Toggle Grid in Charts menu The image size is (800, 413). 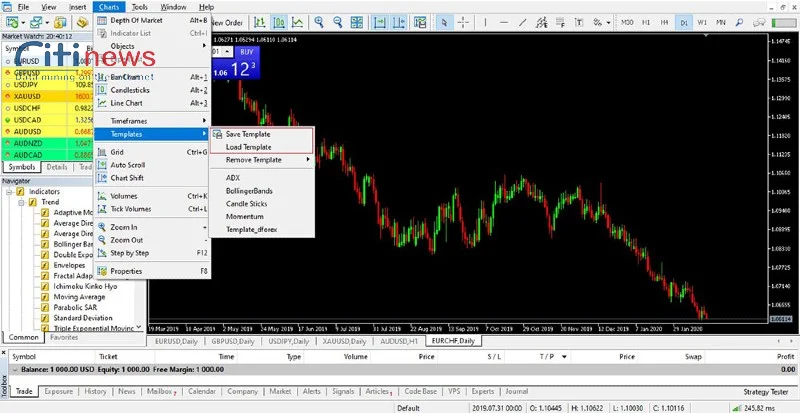click(x=153, y=152)
